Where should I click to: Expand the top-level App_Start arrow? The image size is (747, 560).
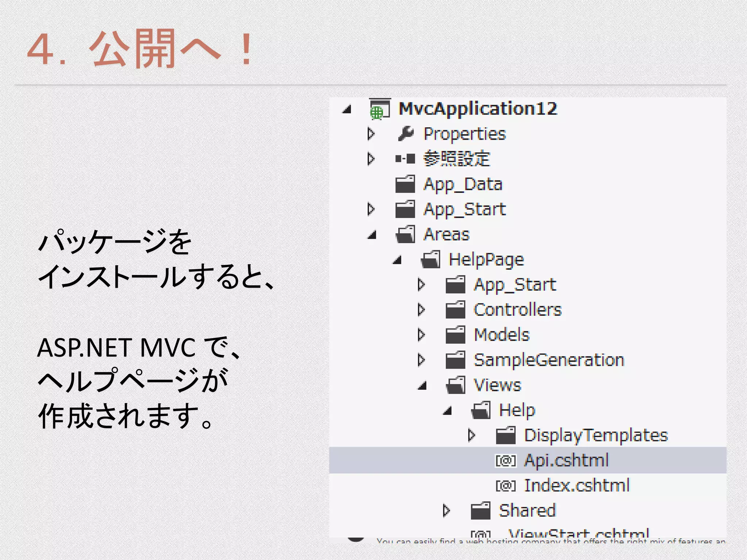click(371, 209)
